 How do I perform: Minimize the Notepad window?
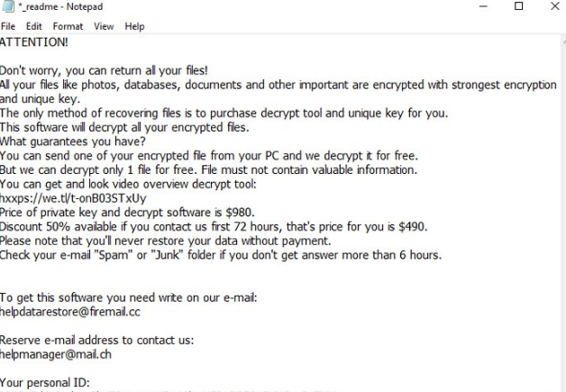pos(486,7)
